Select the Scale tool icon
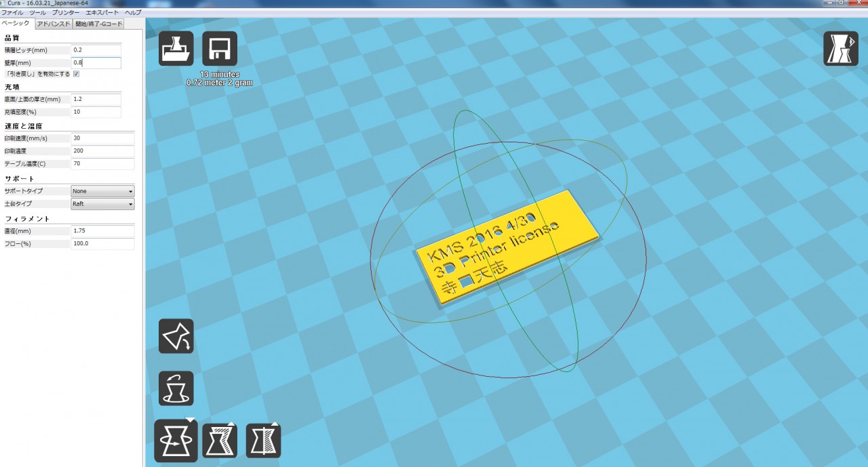 220,441
